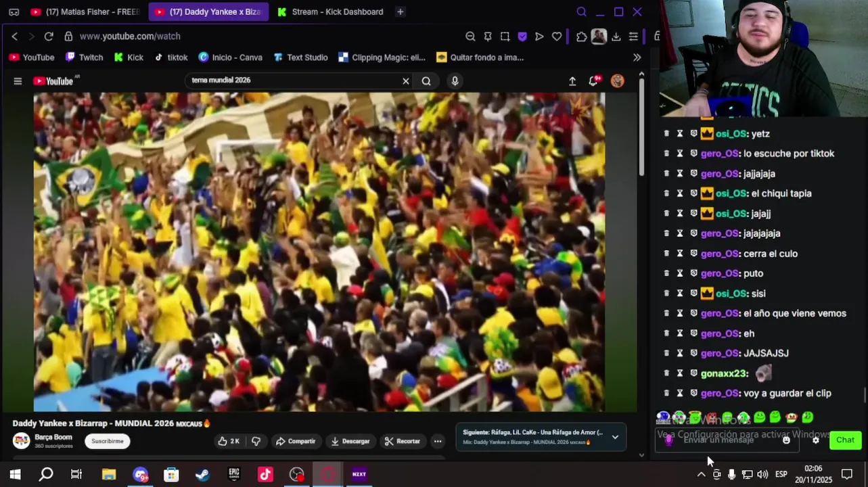Open the emoji picker in chat input
Screen dimensions: 868x487
click(786, 440)
